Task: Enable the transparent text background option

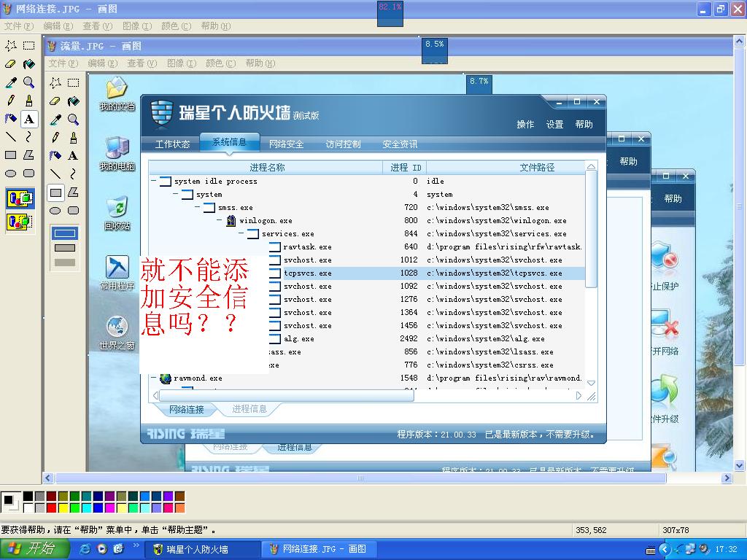Action: coord(20,222)
